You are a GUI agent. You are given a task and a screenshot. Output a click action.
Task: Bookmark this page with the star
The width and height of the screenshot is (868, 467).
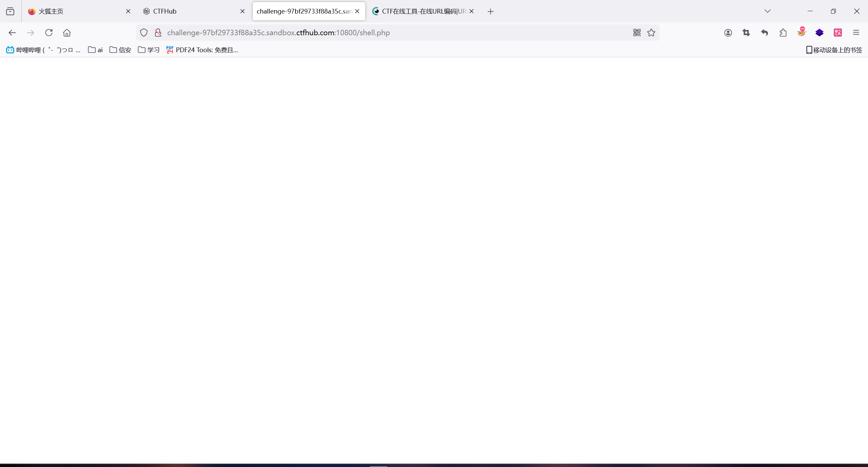coord(651,33)
